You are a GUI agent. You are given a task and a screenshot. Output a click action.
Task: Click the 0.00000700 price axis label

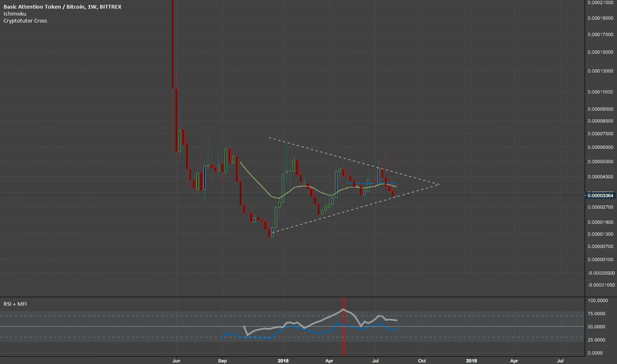(x=600, y=247)
